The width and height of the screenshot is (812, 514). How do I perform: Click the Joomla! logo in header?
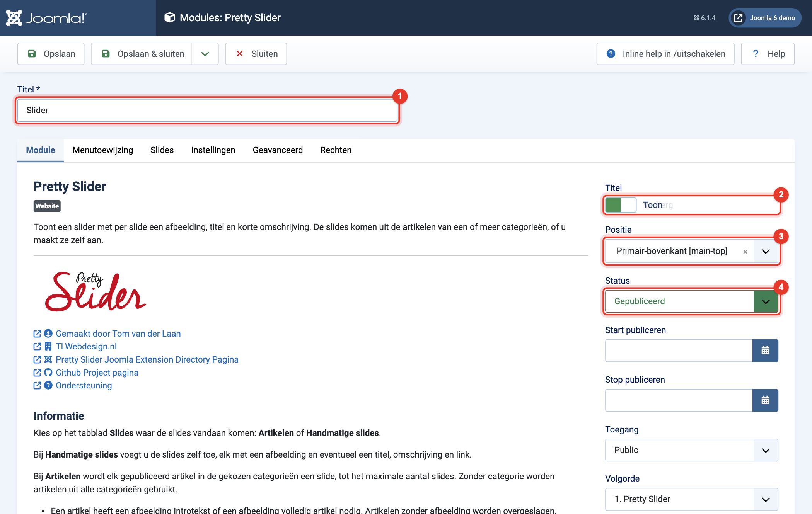46,18
